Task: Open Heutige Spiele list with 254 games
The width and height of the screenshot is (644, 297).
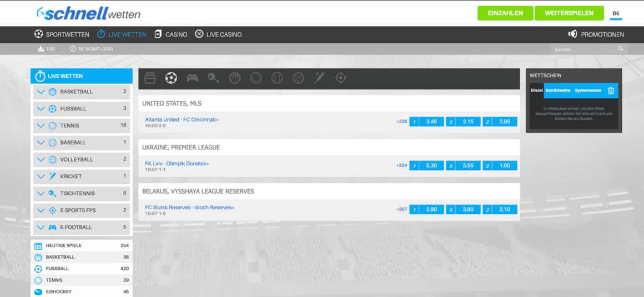Action: 81,246
